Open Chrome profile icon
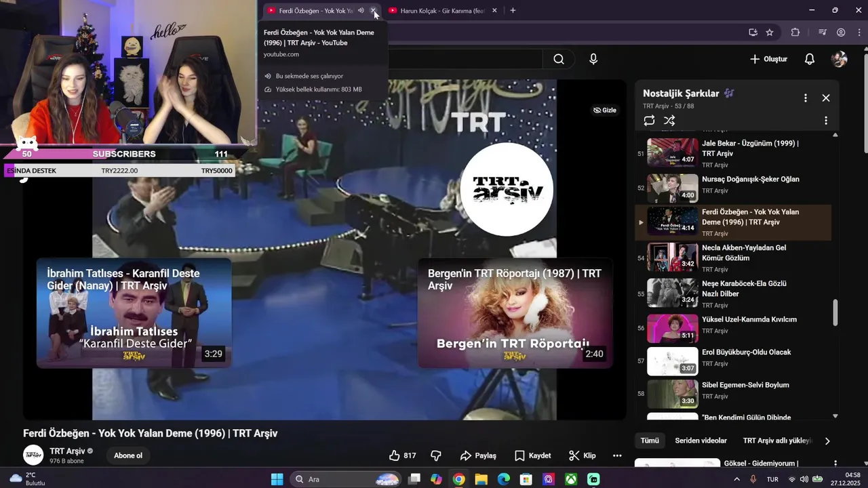The width and height of the screenshot is (868, 488). click(x=841, y=32)
